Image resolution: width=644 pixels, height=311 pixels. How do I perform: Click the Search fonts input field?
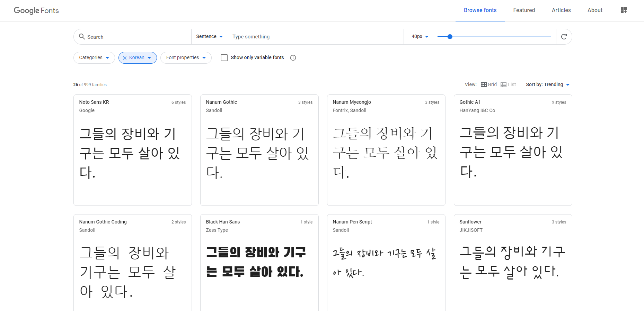click(x=137, y=37)
